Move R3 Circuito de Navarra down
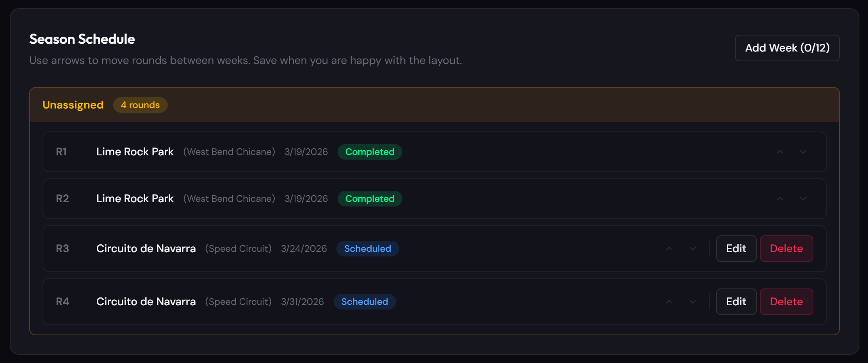868x363 pixels. (692, 249)
